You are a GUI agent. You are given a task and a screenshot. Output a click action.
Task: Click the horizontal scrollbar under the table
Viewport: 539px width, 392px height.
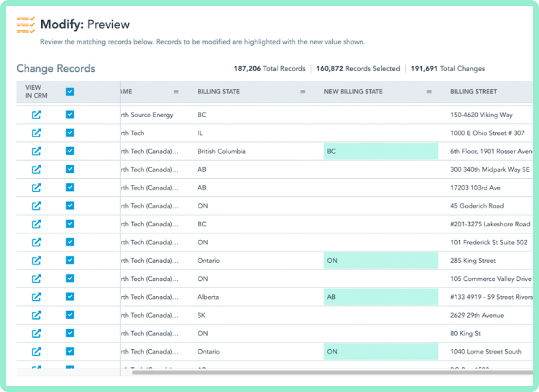333,372
